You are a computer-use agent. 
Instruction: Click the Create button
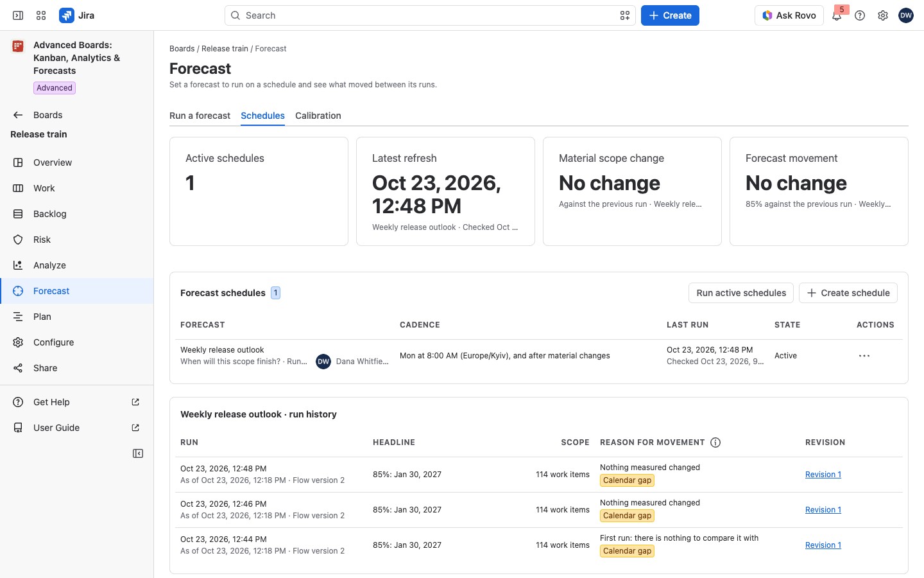click(670, 15)
